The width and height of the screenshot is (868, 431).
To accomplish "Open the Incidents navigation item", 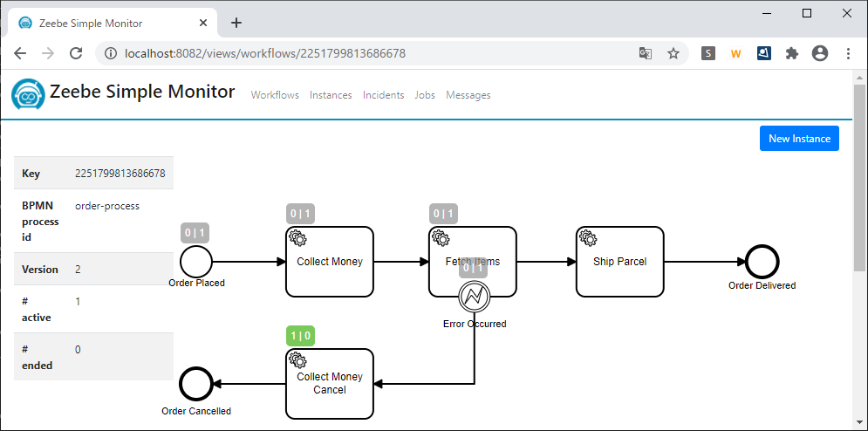I will [383, 95].
